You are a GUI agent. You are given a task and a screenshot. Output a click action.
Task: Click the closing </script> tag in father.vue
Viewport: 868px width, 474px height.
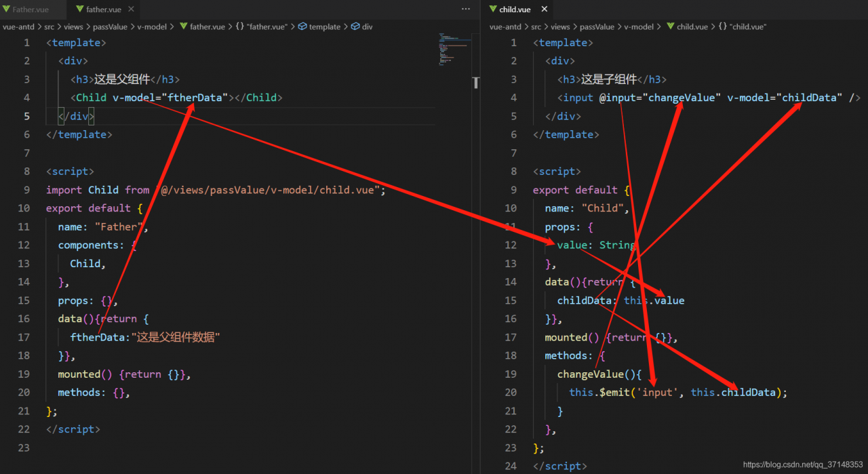pyautogui.click(x=73, y=429)
